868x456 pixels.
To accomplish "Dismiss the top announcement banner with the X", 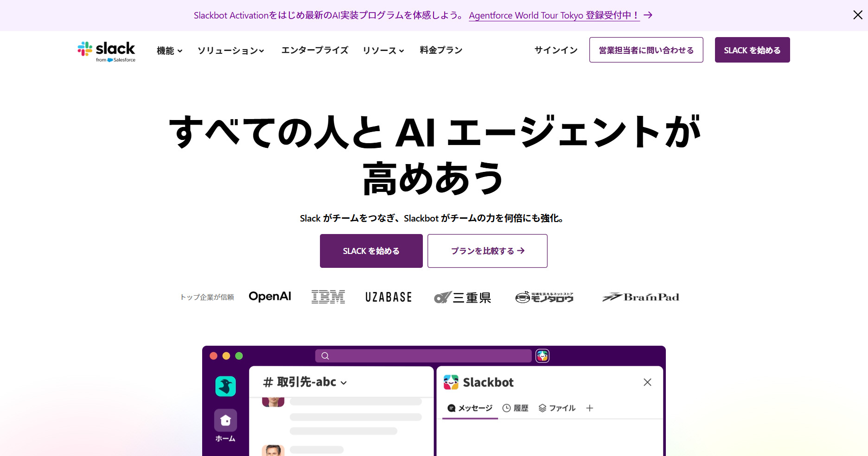I will [858, 15].
